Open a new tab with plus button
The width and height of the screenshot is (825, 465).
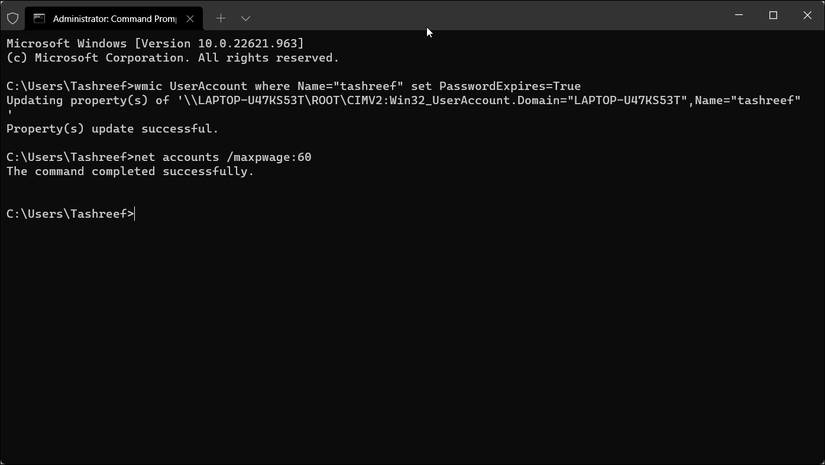point(221,18)
